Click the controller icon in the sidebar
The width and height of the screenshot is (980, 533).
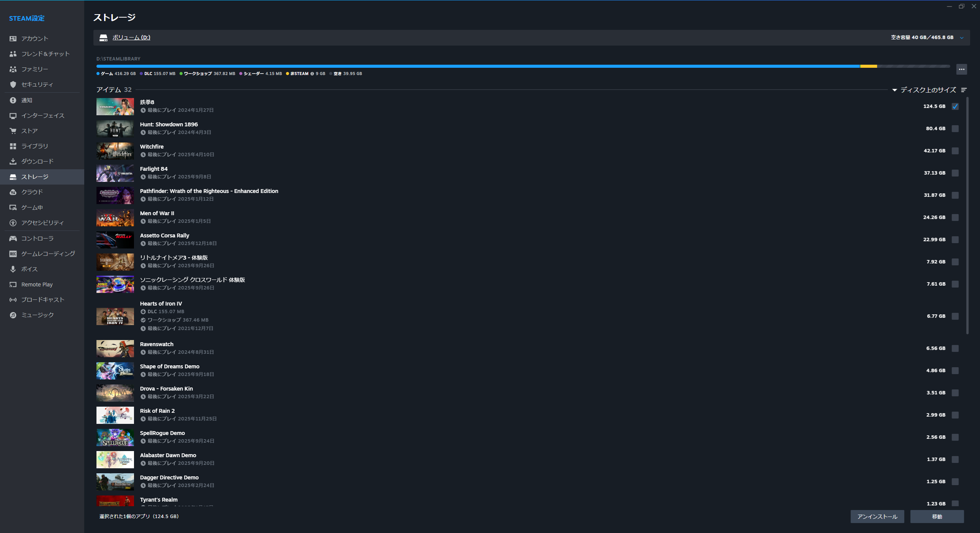coord(13,239)
